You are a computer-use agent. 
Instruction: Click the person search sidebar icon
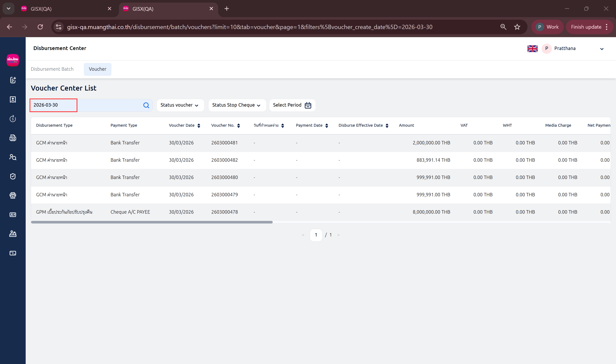13,157
